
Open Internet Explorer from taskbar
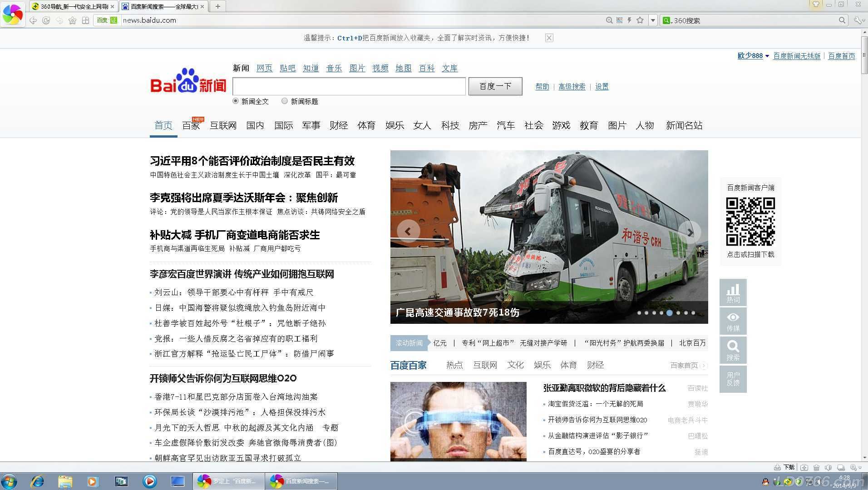(37, 481)
